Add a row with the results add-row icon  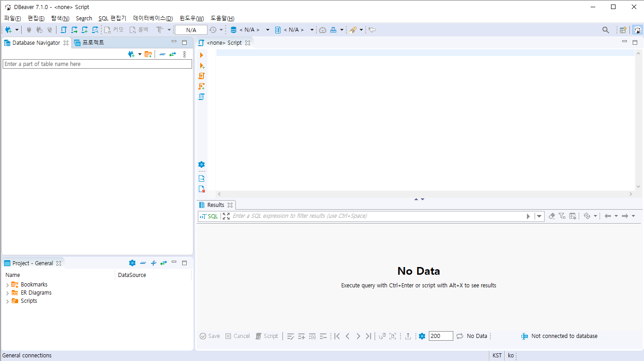pos(301,336)
